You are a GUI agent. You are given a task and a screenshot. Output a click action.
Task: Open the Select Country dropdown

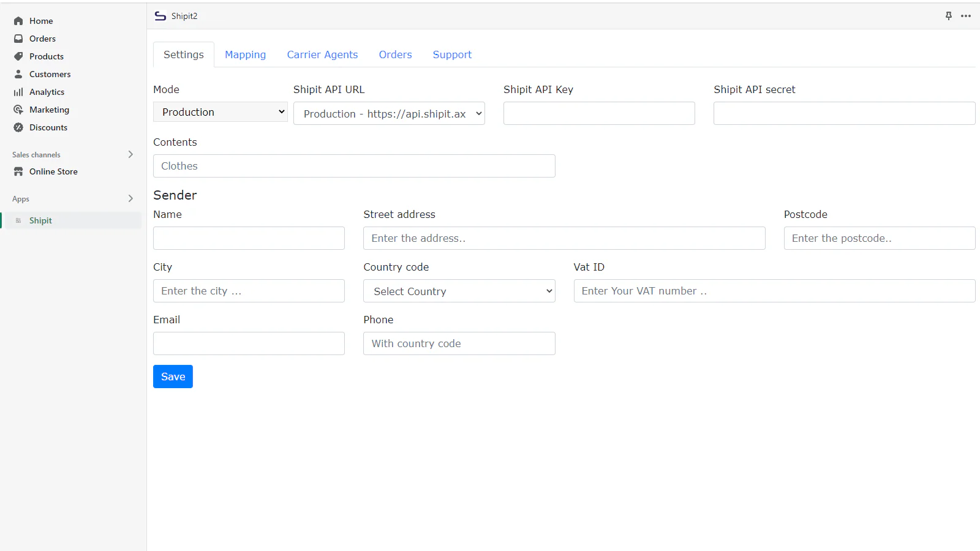click(x=459, y=291)
